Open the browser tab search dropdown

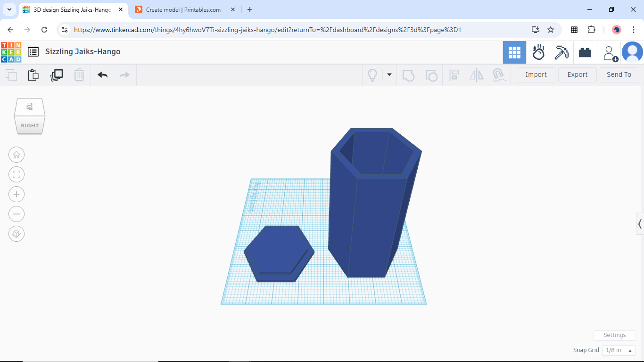click(x=9, y=9)
